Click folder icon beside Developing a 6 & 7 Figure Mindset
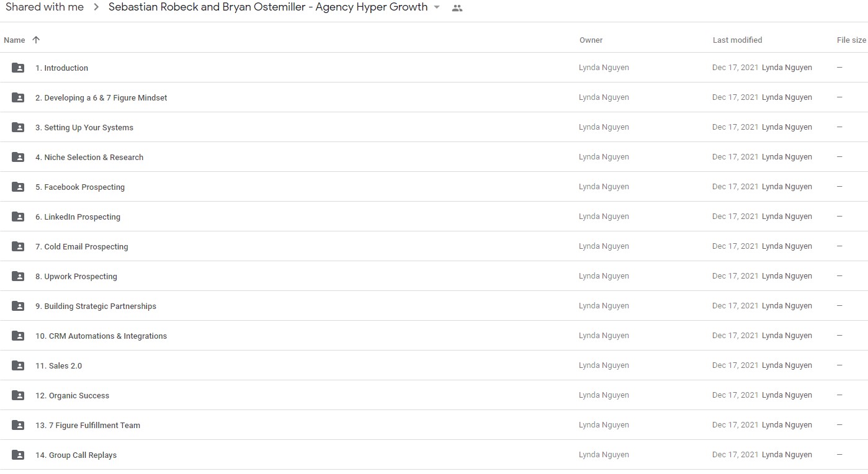Screen dimensions: 868x474 [18, 97]
